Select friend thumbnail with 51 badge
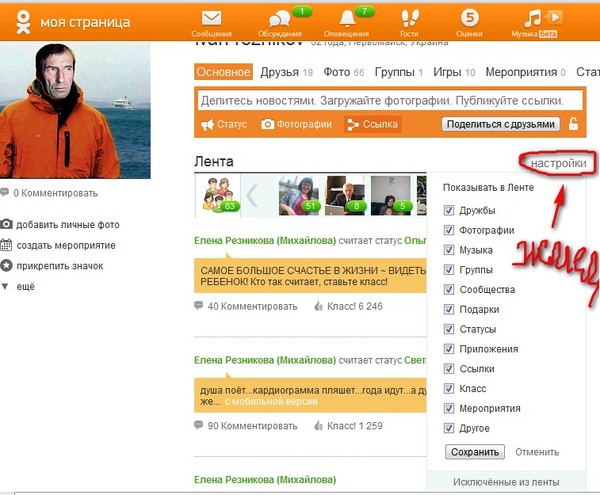The height and width of the screenshot is (495, 600). 298,195
